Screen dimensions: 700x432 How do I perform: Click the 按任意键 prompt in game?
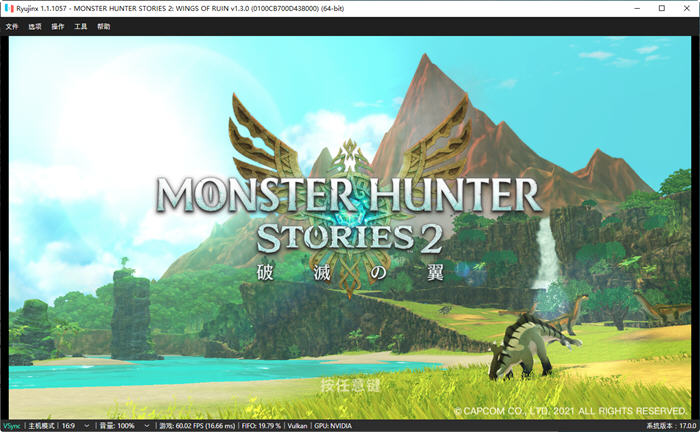[350, 385]
